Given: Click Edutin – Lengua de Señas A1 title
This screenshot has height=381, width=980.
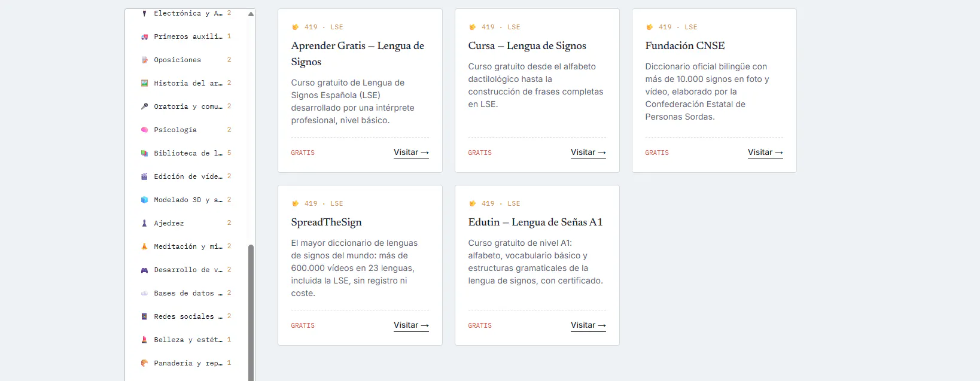Looking at the screenshot, I should click(535, 222).
